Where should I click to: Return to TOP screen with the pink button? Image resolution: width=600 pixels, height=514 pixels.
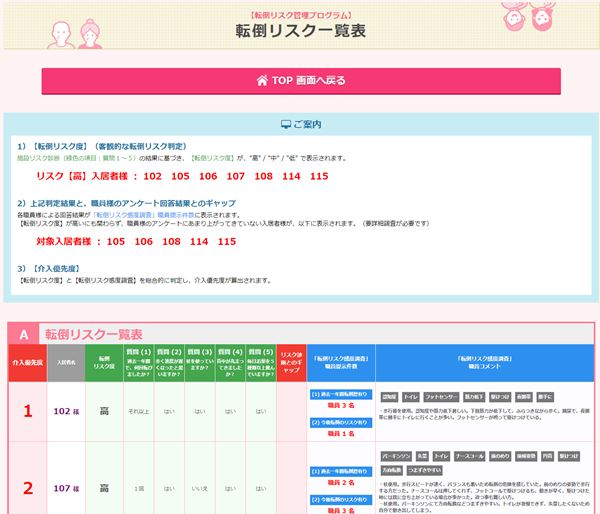coord(300,80)
